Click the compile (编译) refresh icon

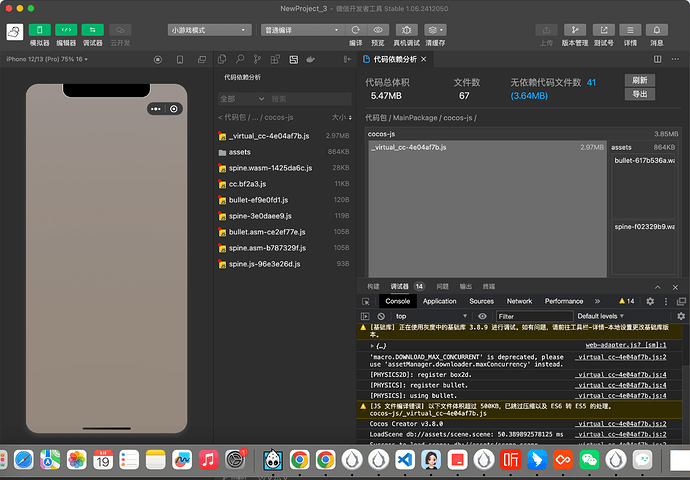[x=356, y=30]
